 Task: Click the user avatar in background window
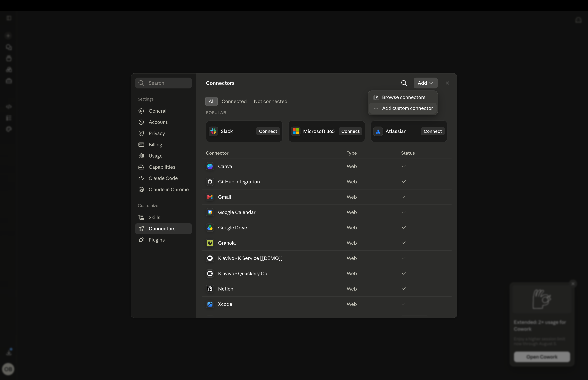tap(8, 369)
